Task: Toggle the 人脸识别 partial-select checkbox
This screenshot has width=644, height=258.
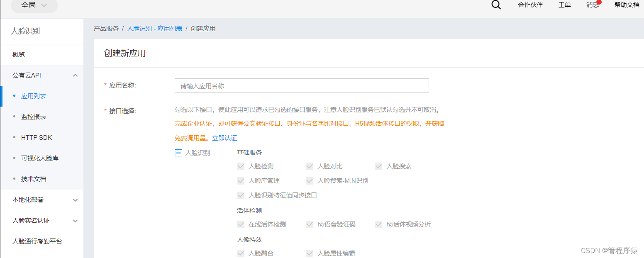Action: click(x=178, y=153)
